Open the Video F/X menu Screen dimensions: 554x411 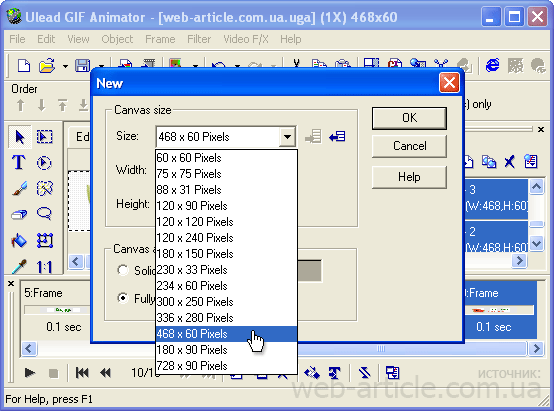tap(246, 39)
